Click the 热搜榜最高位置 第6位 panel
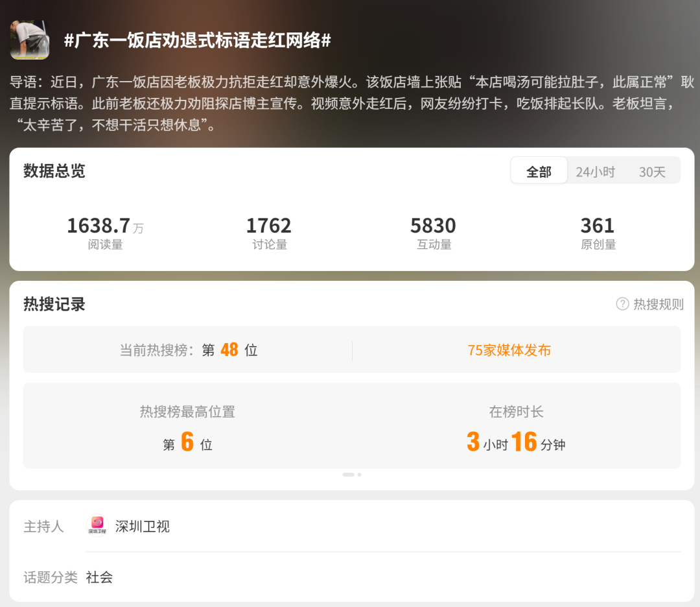Viewport: 700px width, 607px height. click(187, 427)
